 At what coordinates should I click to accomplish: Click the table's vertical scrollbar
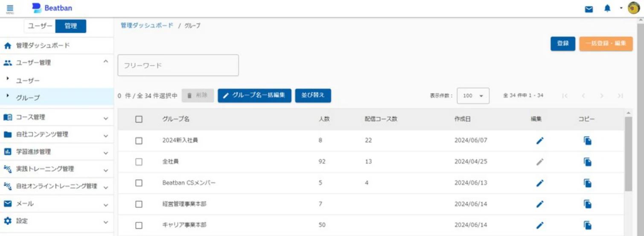628,154
